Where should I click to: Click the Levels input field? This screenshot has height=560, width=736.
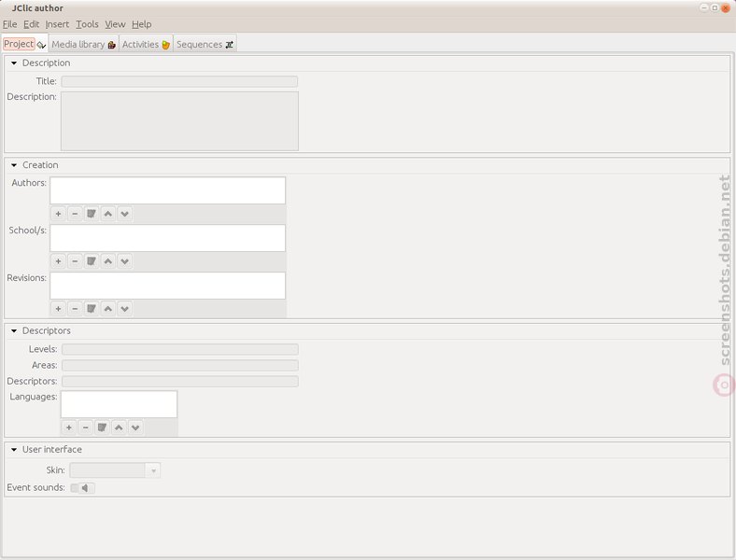pos(180,349)
